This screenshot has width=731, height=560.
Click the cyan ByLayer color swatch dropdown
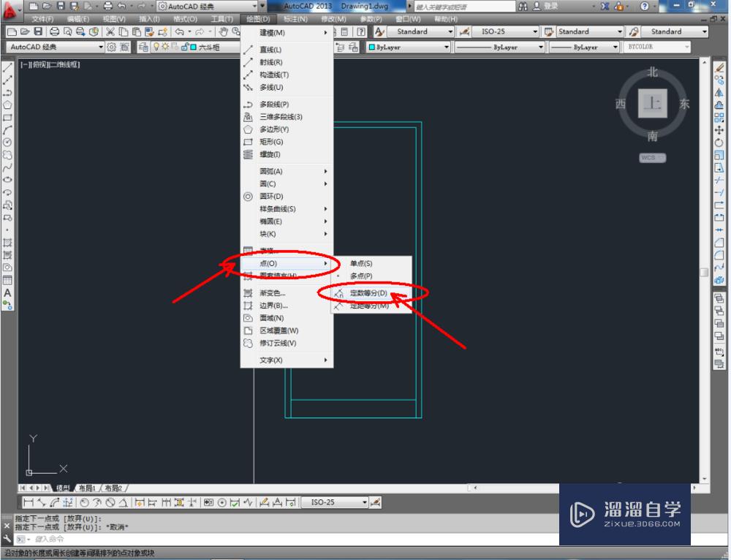[409, 47]
